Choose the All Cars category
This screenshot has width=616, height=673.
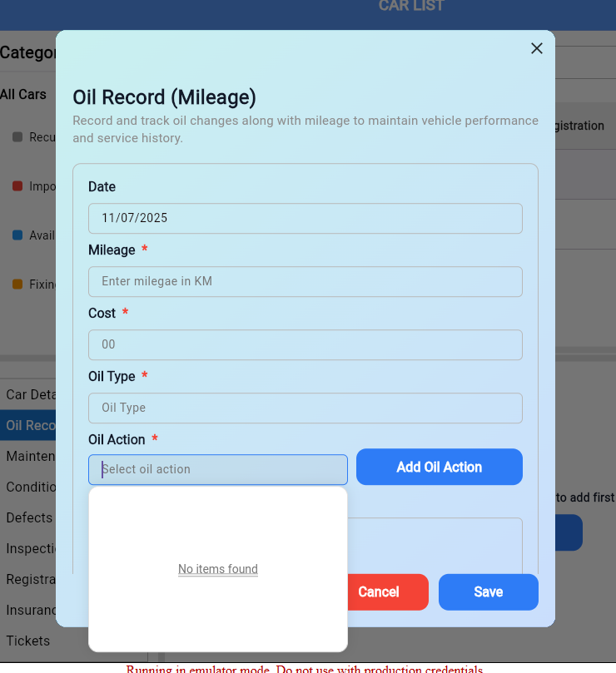point(23,95)
